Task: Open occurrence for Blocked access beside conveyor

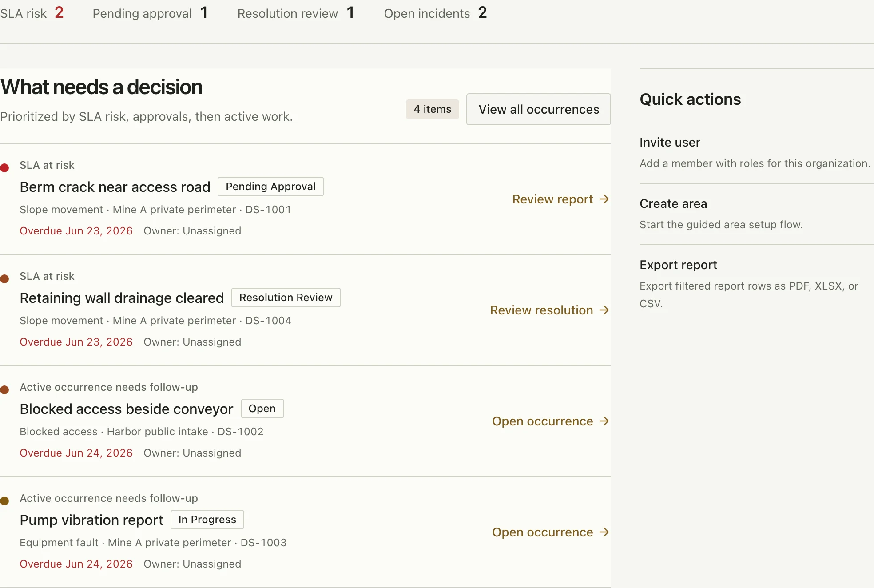Action: [x=550, y=421]
